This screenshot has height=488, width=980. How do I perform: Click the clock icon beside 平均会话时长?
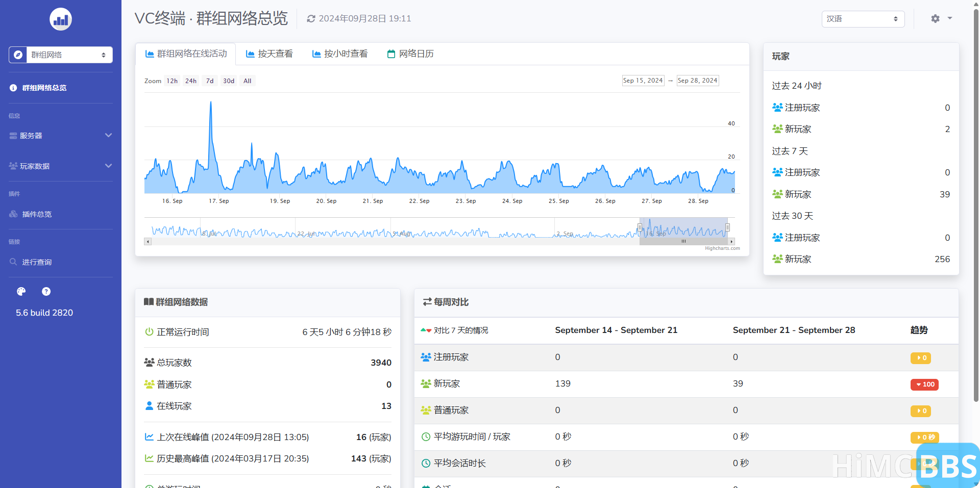(x=426, y=463)
